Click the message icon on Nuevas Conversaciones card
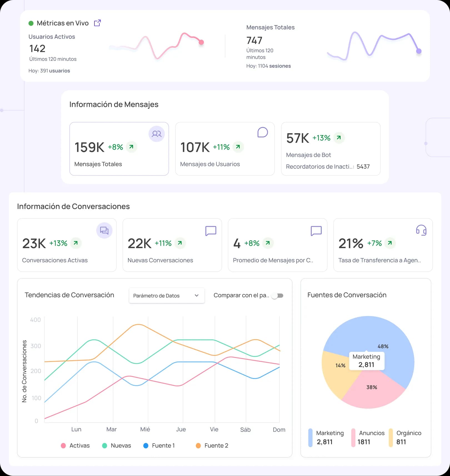Image resolution: width=450 pixels, height=476 pixels. [x=211, y=231]
